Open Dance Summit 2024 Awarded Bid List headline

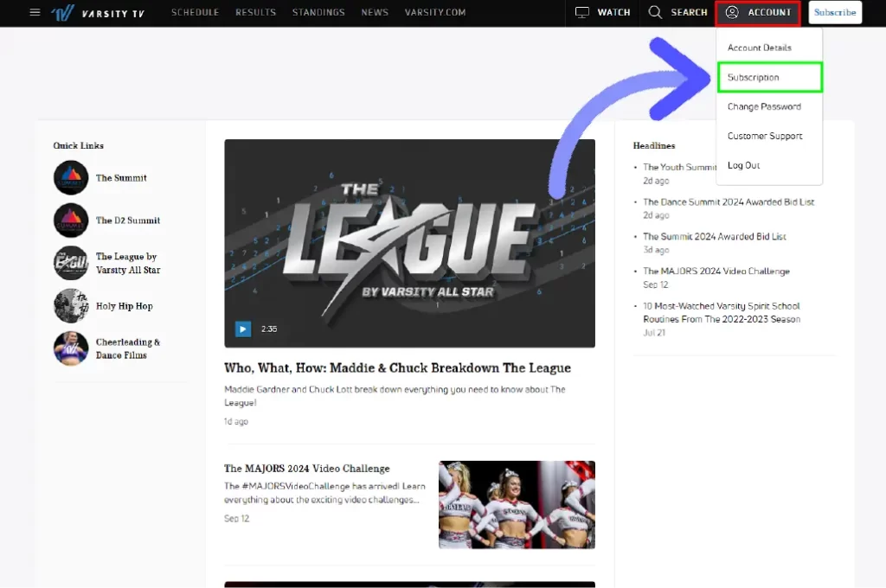[x=729, y=201]
